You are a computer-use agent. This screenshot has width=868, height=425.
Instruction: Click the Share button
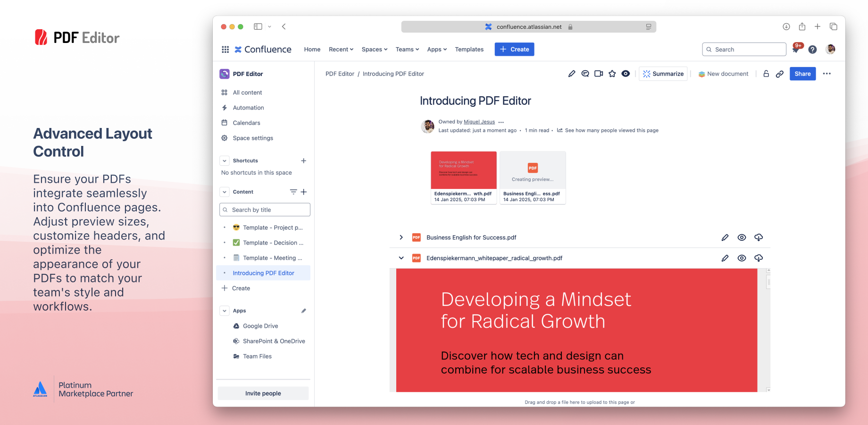tap(802, 74)
